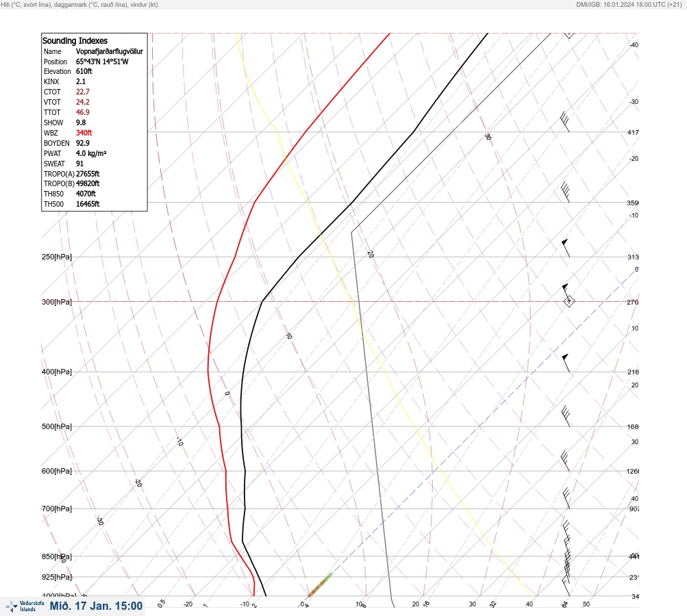The height and width of the screenshot is (616, 687).
Task: Click the BOYDEN value 92.9
Action: click(x=83, y=143)
